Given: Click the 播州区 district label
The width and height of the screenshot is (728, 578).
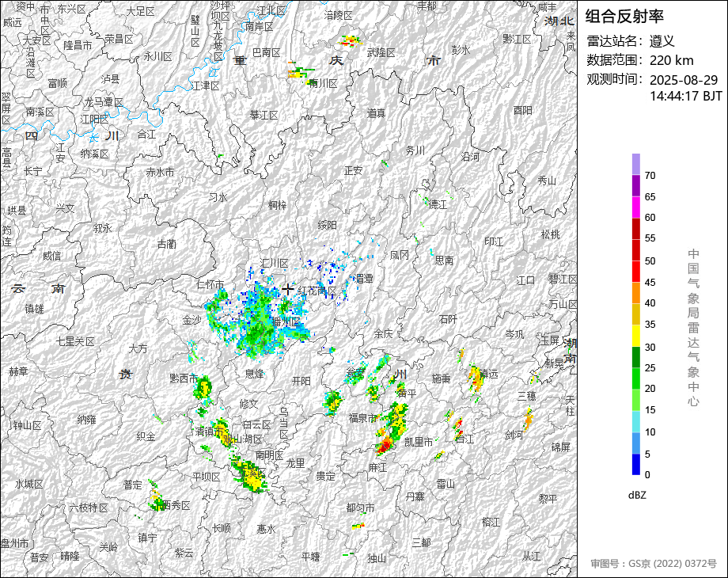Looking at the screenshot, I should tap(286, 321).
